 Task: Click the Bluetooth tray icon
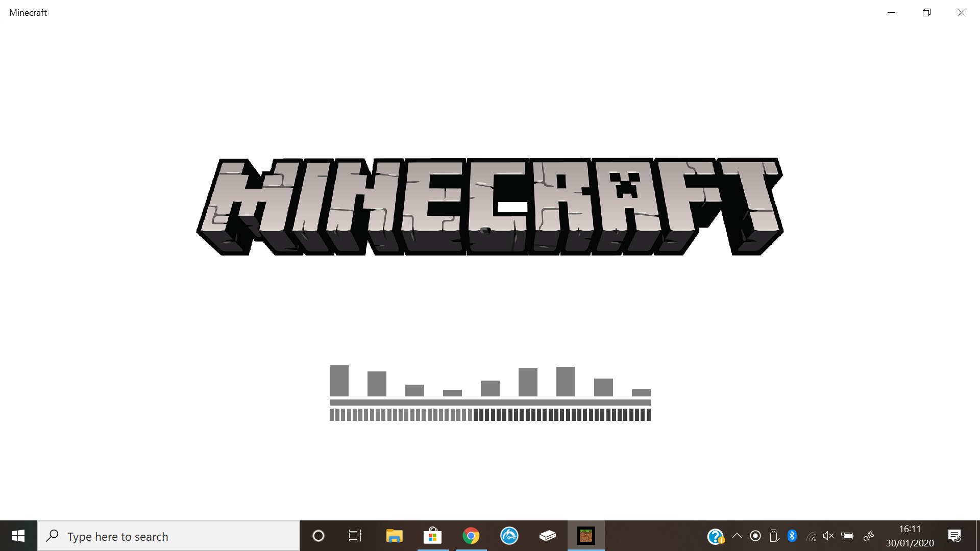pyautogui.click(x=792, y=536)
